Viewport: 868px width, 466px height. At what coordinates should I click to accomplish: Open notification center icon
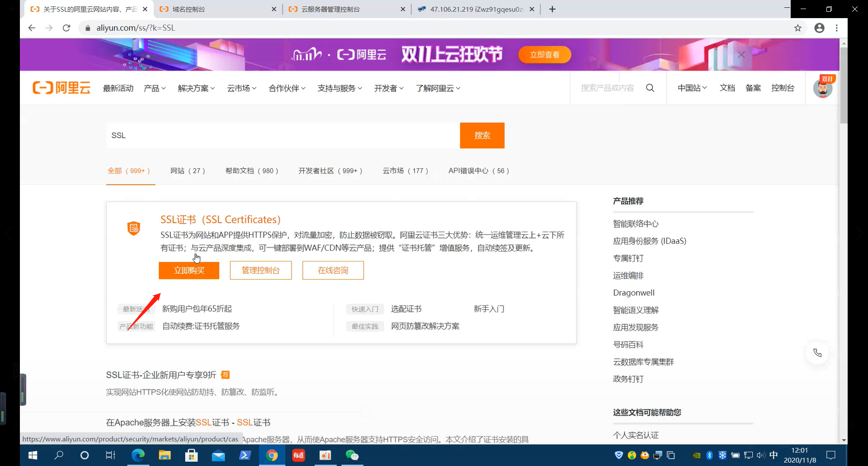[831, 455]
